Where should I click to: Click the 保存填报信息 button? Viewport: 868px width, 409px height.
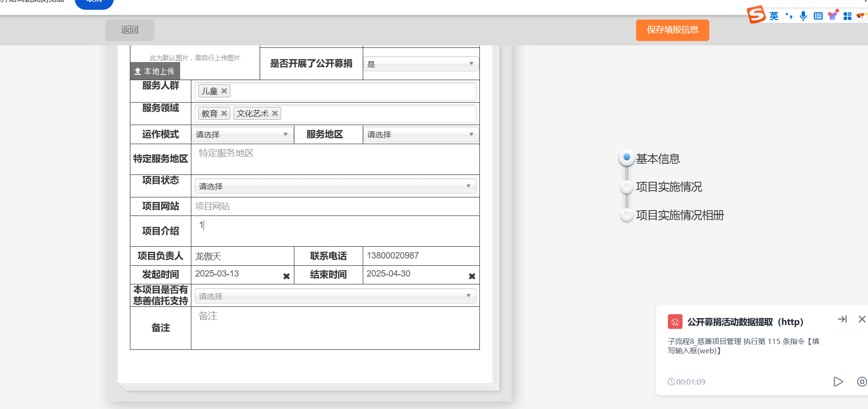pyautogui.click(x=672, y=30)
